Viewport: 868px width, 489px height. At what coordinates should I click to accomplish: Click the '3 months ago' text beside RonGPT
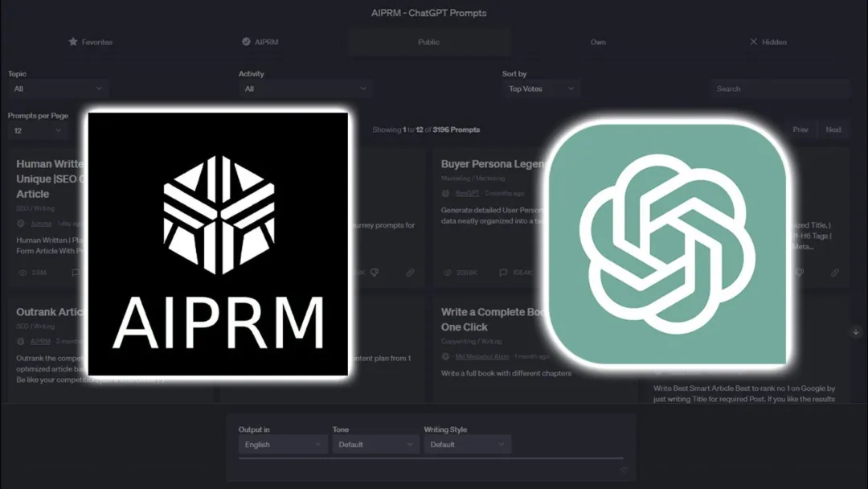coord(504,193)
